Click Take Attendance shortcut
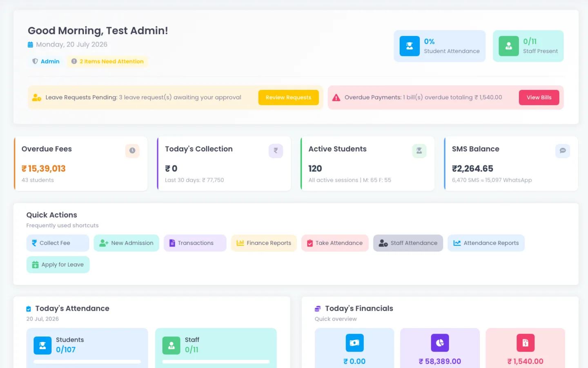This screenshot has width=588, height=368. click(x=335, y=243)
